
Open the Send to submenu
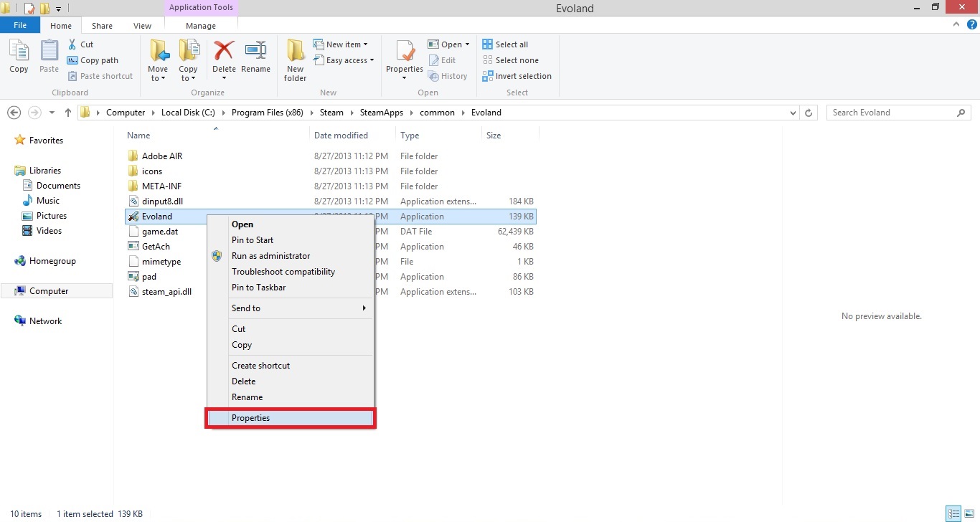291,308
